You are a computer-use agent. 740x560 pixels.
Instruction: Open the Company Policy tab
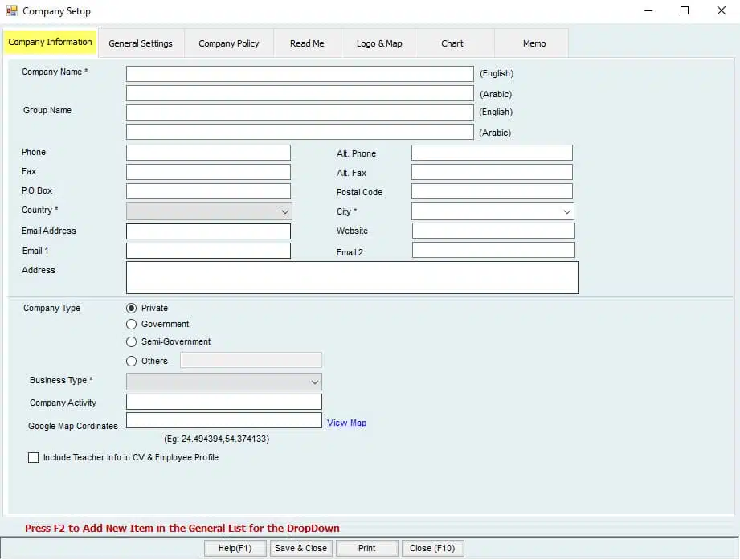tap(229, 43)
